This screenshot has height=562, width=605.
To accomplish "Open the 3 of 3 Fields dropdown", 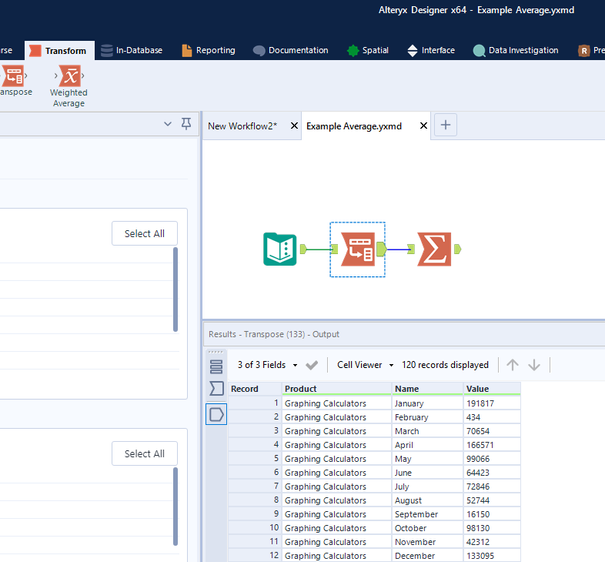I will (x=267, y=365).
